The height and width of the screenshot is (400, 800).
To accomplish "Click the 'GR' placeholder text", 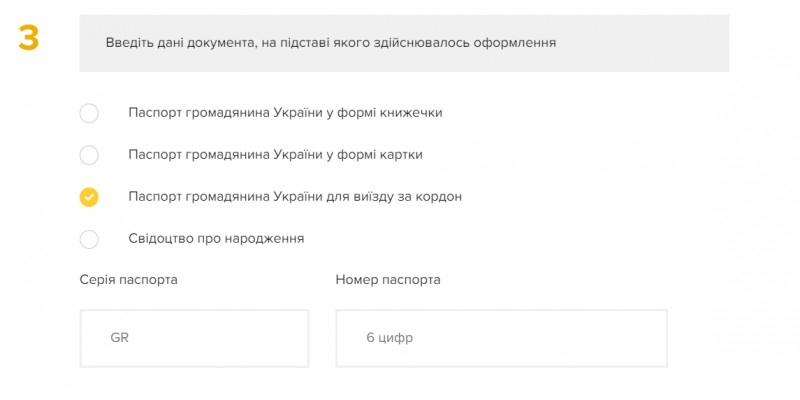I will point(120,338).
